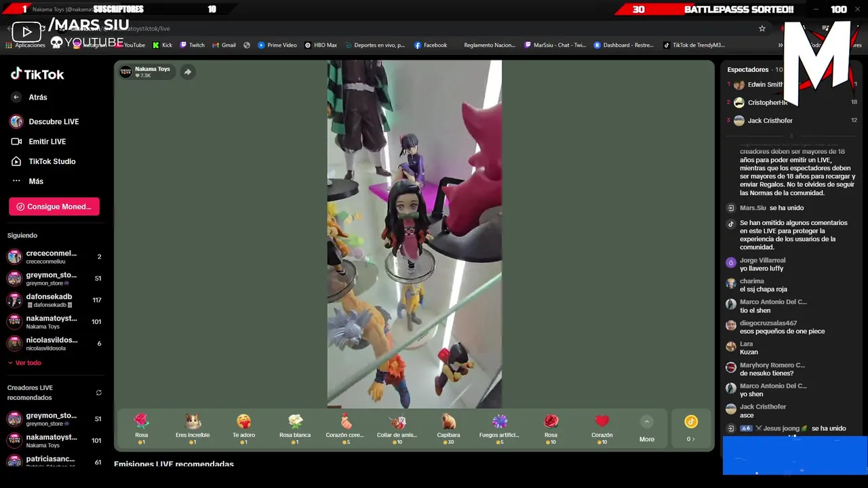Open patriciasanc recommended creator

(54, 462)
